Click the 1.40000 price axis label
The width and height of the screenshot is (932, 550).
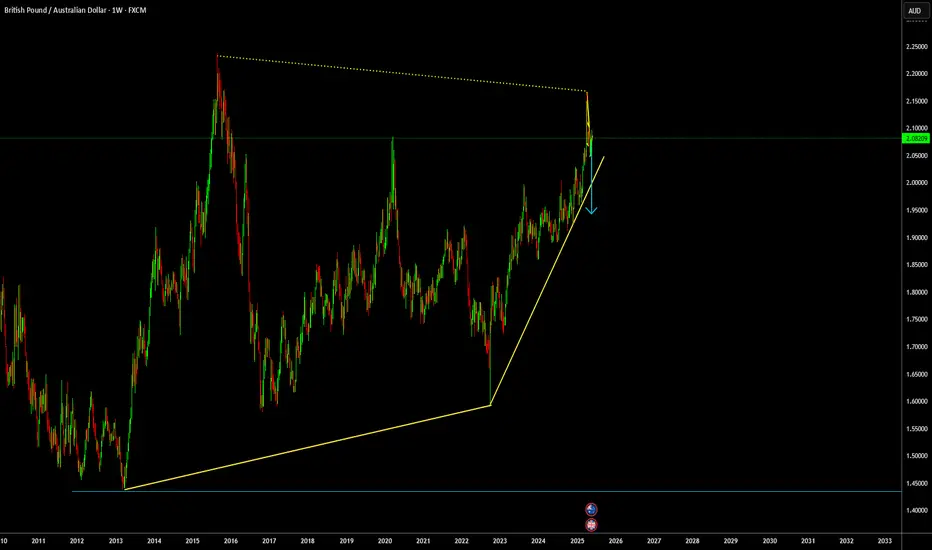pos(917,510)
